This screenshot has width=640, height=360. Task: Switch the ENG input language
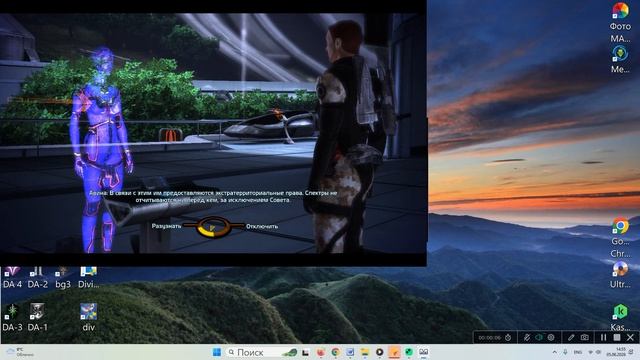pos(578,352)
